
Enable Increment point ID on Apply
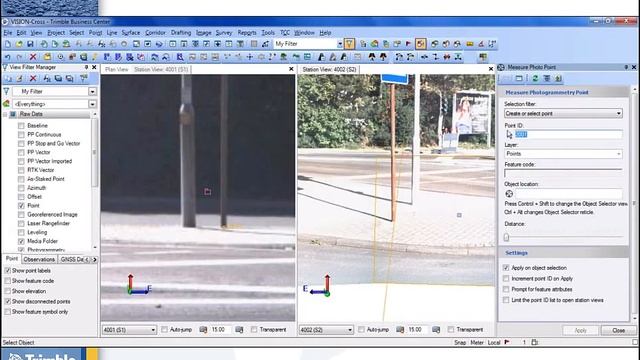pos(506,278)
